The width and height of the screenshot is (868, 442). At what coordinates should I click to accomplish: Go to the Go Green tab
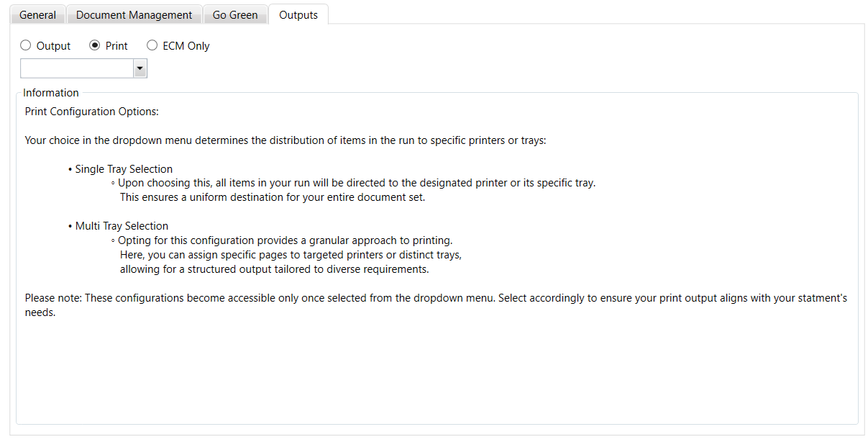click(x=235, y=14)
